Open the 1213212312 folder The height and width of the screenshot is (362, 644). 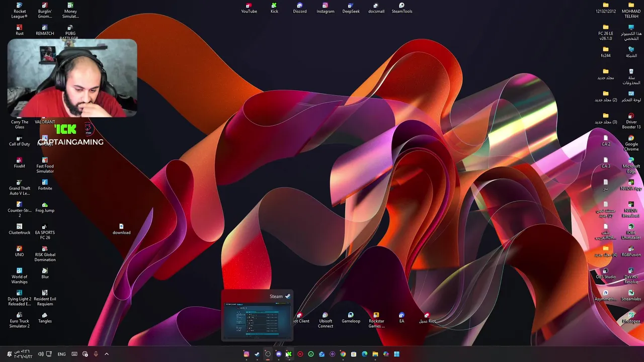click(x=606, y=8)
